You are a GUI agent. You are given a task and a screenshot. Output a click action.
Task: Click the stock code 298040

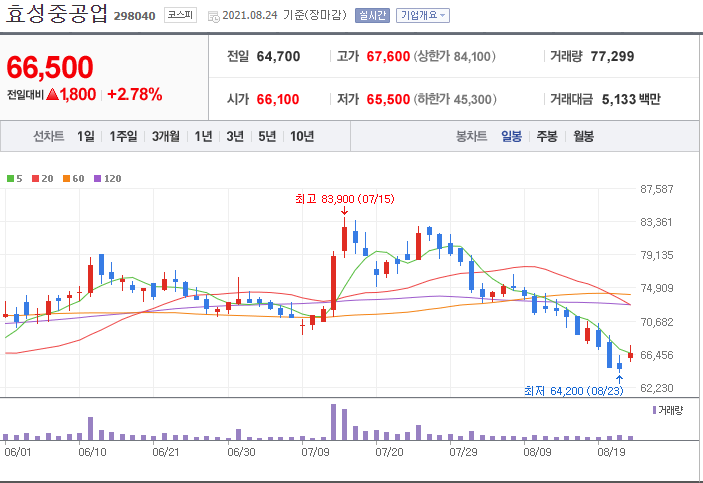pos(135,17)
